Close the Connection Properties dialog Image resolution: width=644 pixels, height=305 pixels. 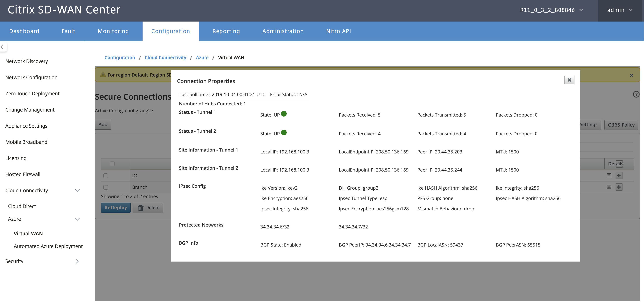tap(569, 80)
